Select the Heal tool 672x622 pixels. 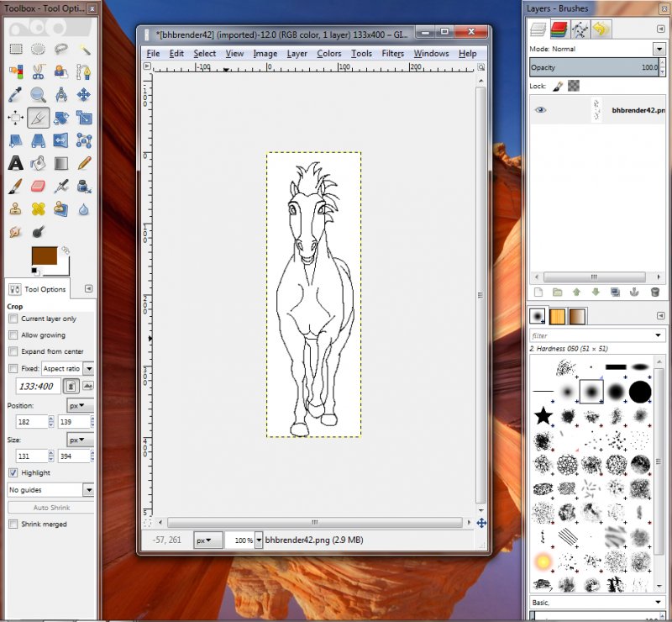coord(39,209)
